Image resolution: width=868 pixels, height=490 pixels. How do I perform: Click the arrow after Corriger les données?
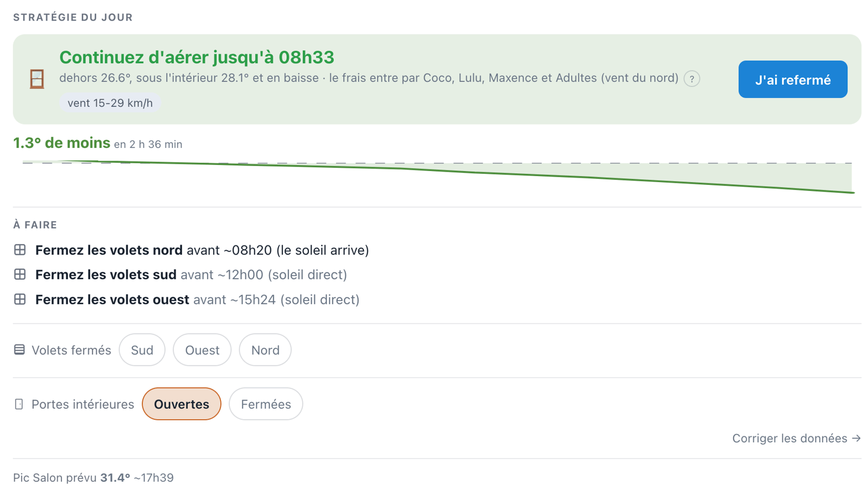pyautogui.click(x=856, y=438)
